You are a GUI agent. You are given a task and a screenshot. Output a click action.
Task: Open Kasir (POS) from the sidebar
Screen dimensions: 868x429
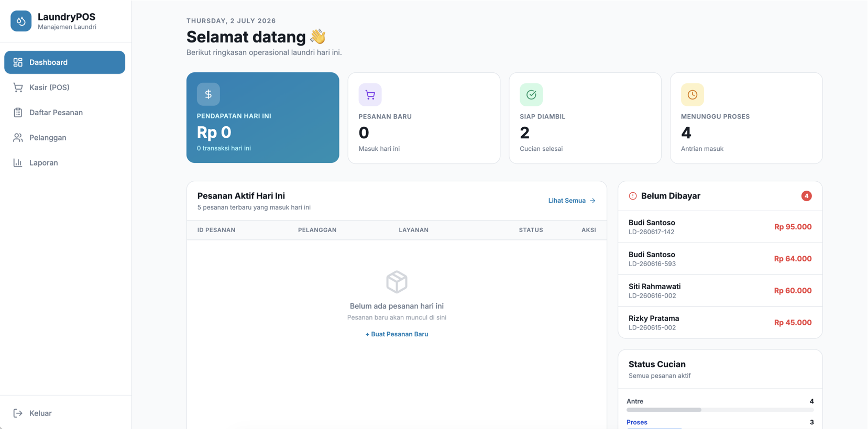[x=65, y=87]
